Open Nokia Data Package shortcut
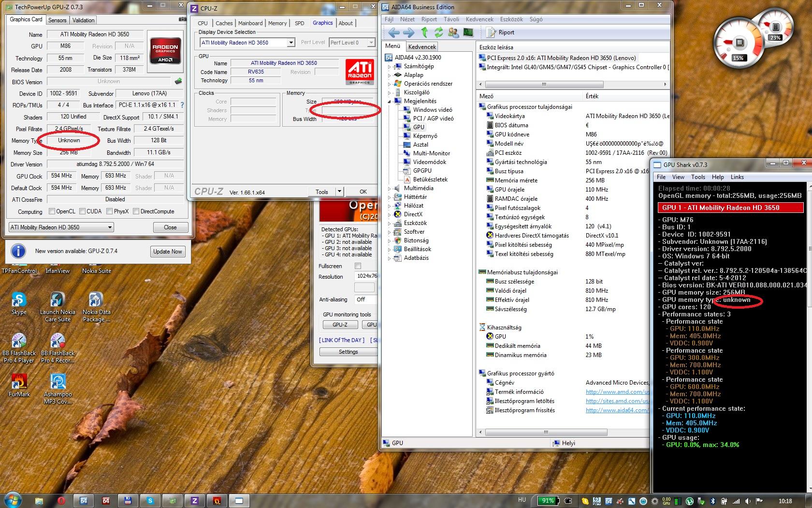The width and height of the screenshot is (812, 508). point(96,307)
